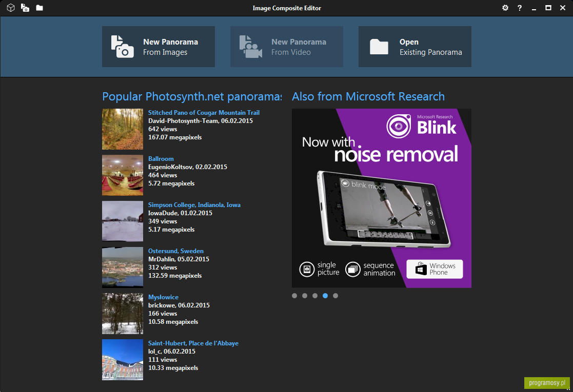Image resolution: width=573 pixels, height=392 pixels.
Task: Start New Panorama From Images
Action: tap(158, 46)
